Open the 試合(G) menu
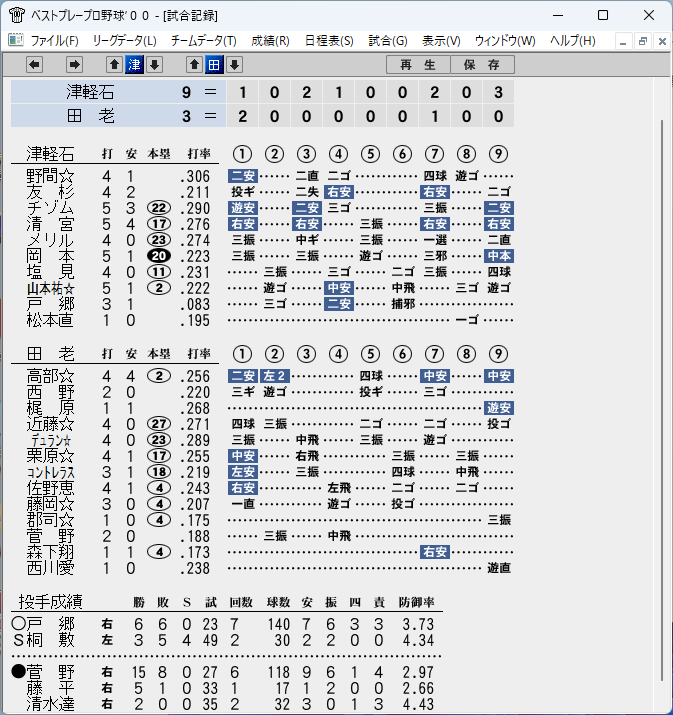Image resolution: width=673 pixels, height=715 pixels. [388, 41]
